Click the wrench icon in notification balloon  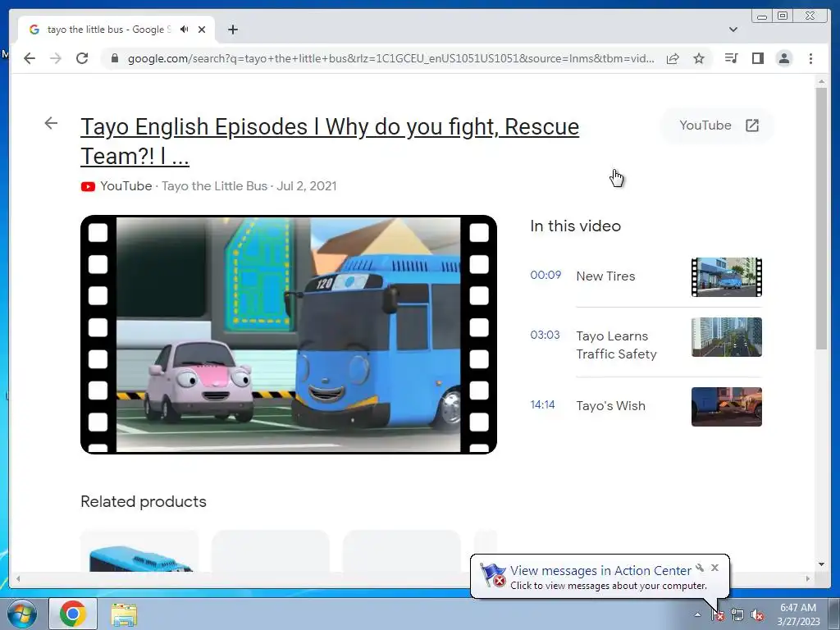tap(700, 568)
